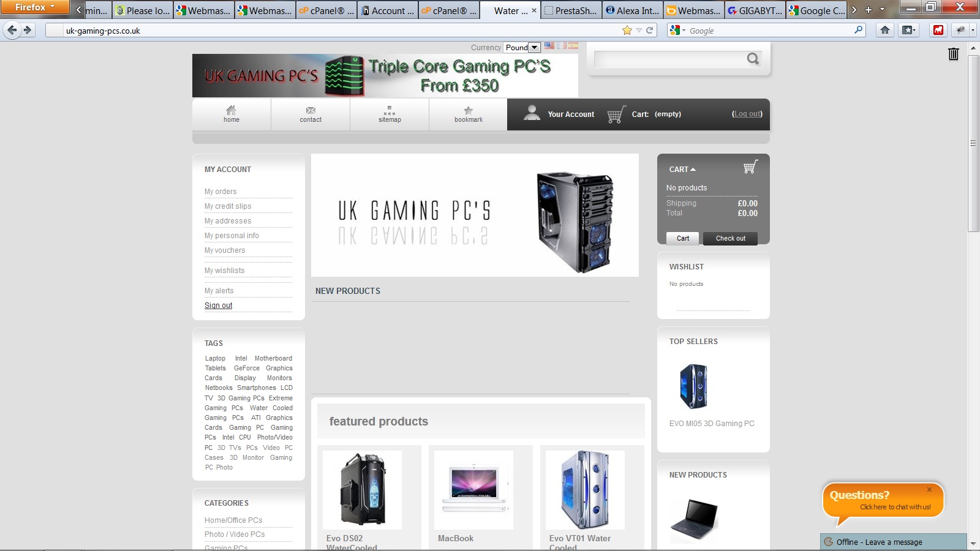Open My credit slips link
980x551 pixels.
pyautogui.click(x=228, y=206)
